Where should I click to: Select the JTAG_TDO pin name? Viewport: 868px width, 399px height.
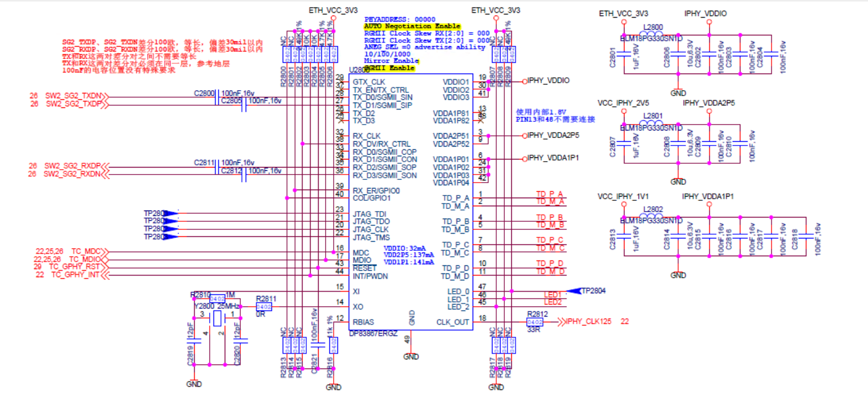pos(371,222)
